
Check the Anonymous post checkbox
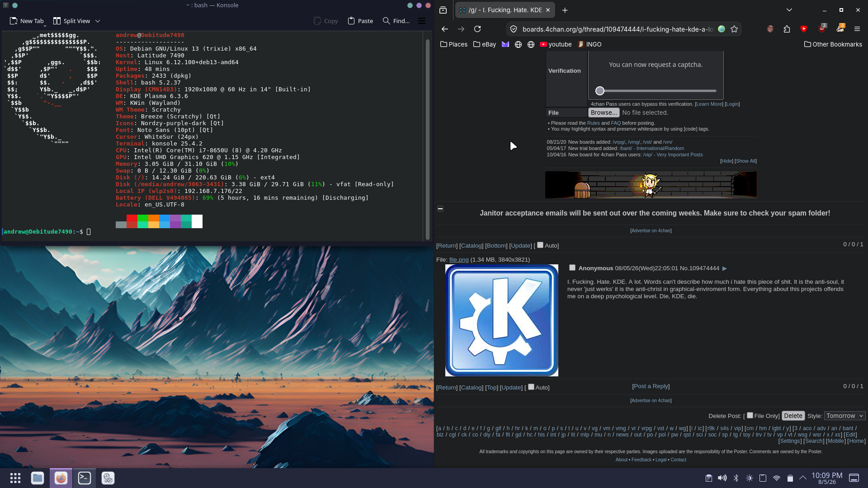(x=572, y=267)
